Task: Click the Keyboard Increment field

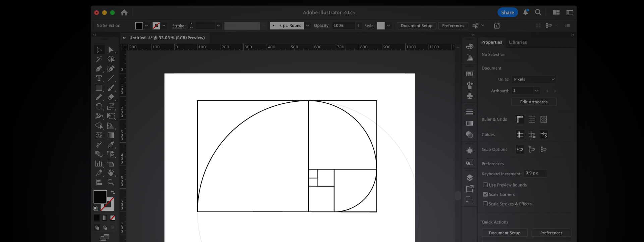Action: point(535,173)
